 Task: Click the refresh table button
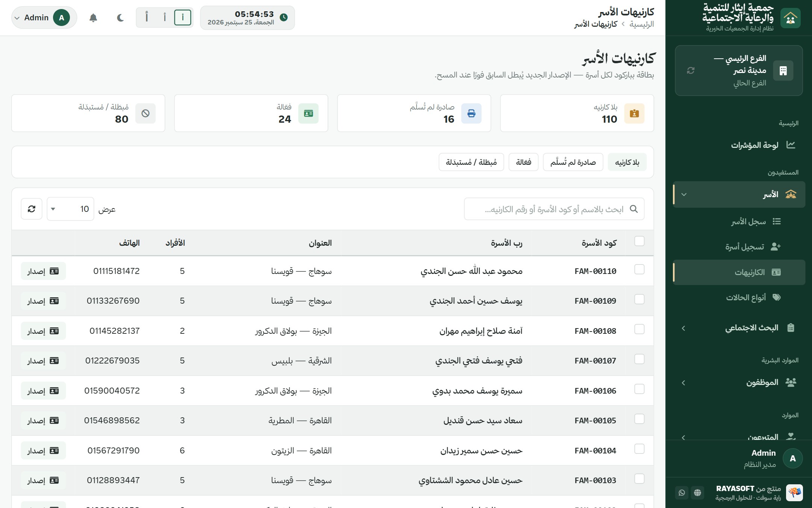32,209
